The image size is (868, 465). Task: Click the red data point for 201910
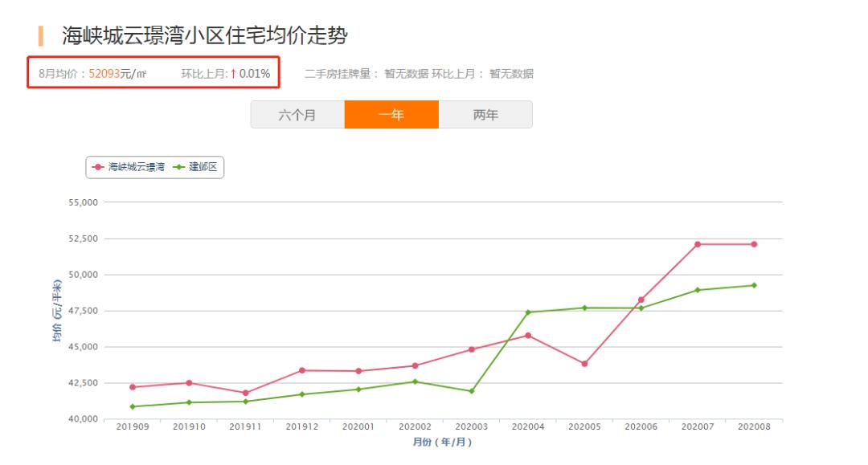[x=189, y=382]
